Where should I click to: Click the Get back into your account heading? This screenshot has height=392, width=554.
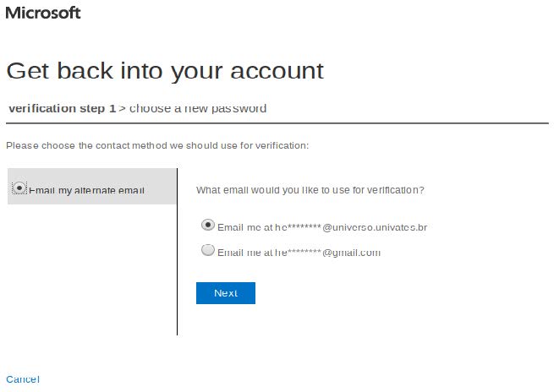point(165,70)
